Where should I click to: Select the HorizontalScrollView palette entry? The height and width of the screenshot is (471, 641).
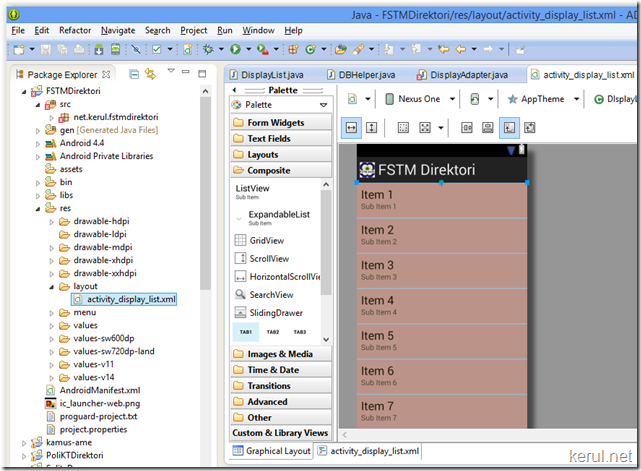click(x=277, y=277)
